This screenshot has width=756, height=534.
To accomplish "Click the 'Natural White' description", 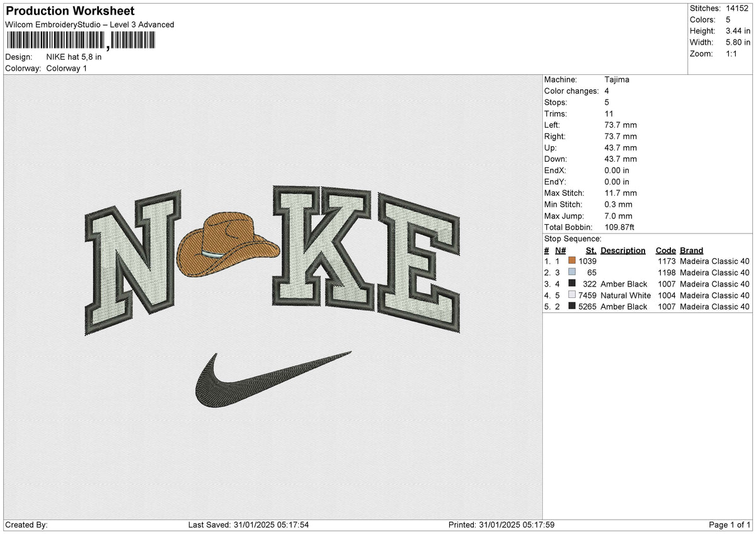I will click(626, 295).
